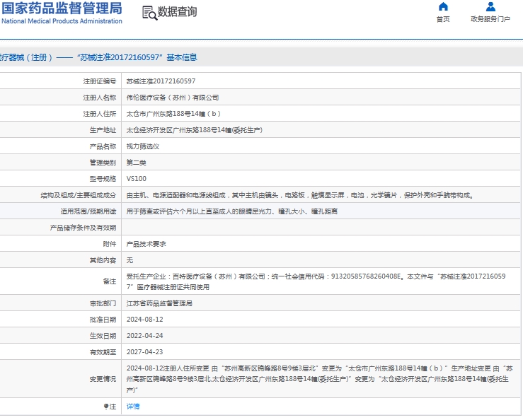523x420 pixels.
Task: Open 政务服务门户 via its text label
Action: click(490, 20)
